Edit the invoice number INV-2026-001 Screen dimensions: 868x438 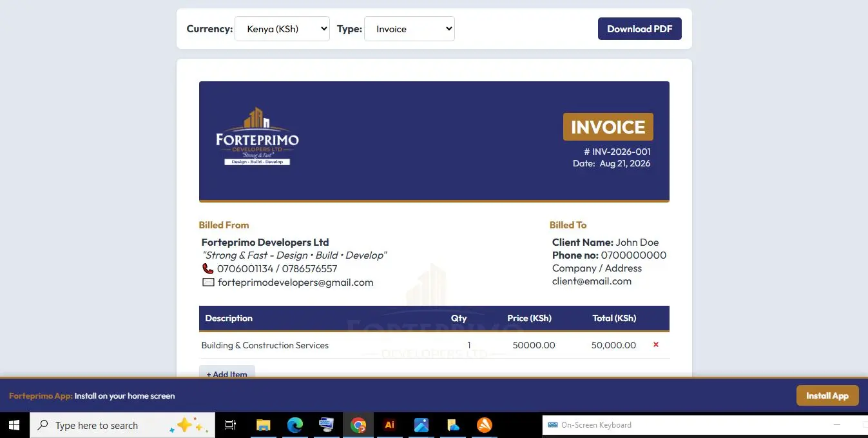coord(621,152)
